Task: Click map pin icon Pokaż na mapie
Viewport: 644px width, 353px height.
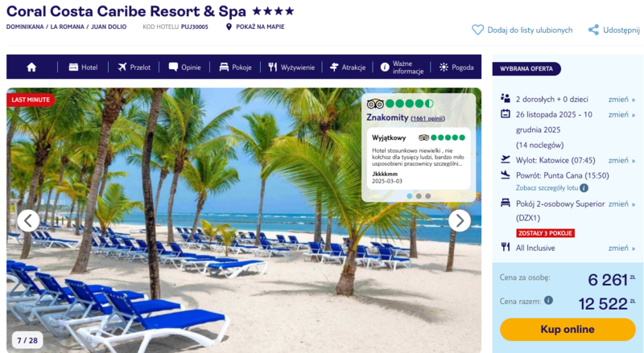Action: point(229,27)
